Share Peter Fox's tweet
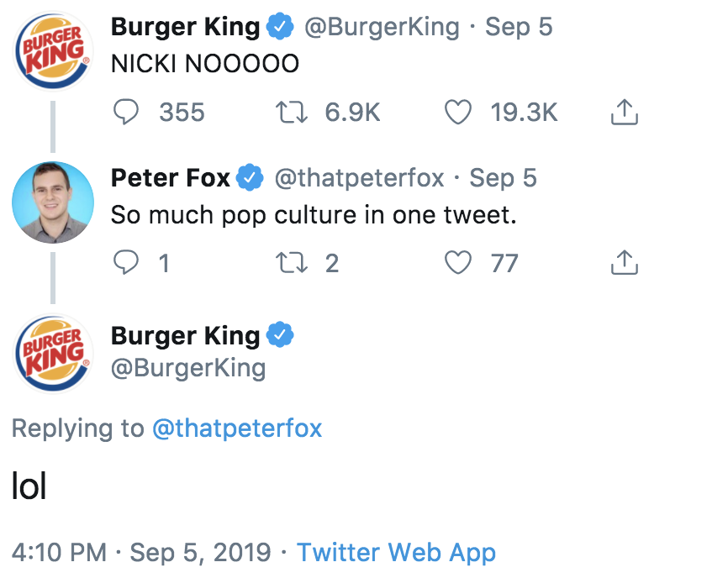This screenshot has width=728, height=578. [x=625, y=264]
